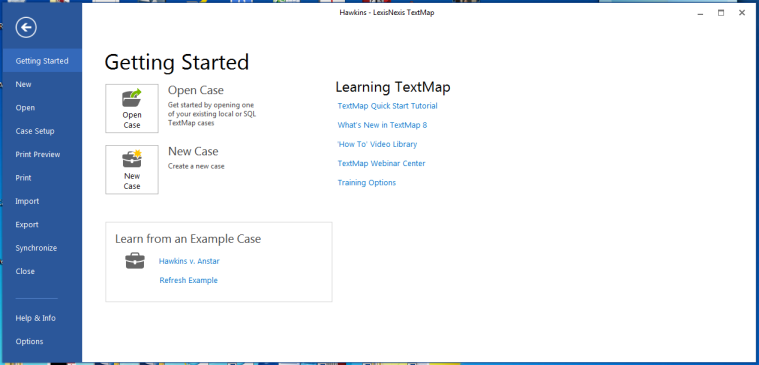Minimize the TextMap window
Screen dimensions: 759x365
pos(700,13)
